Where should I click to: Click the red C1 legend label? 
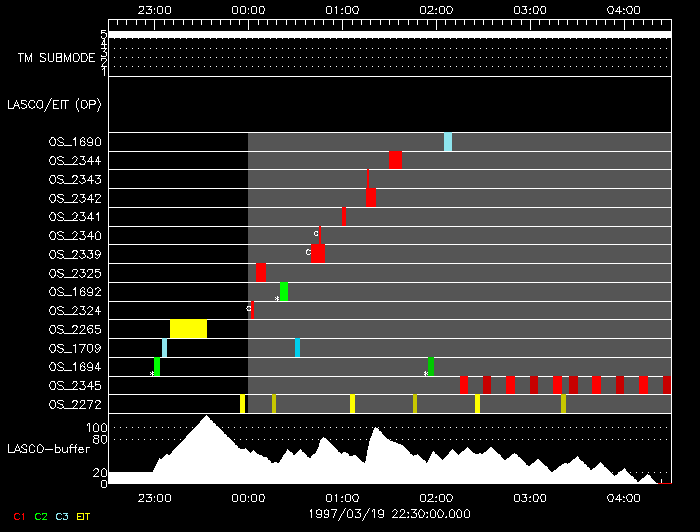pyautogui.click(x=19, y=516)
